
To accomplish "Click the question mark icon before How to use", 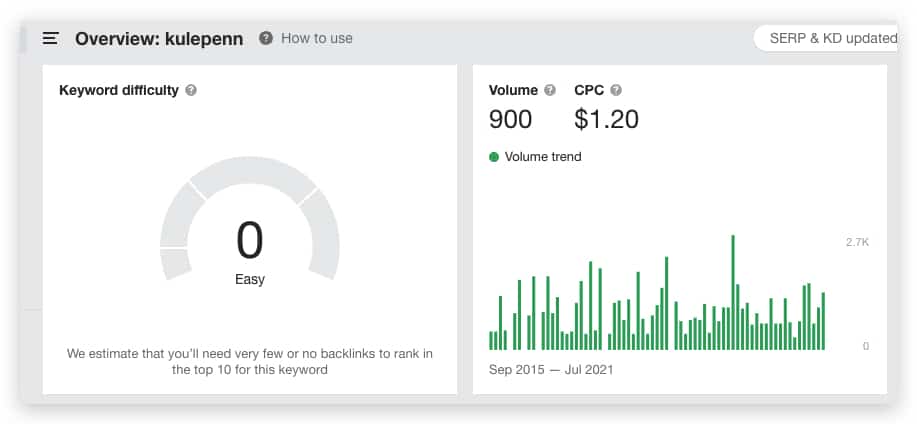I will coord(266,39).
